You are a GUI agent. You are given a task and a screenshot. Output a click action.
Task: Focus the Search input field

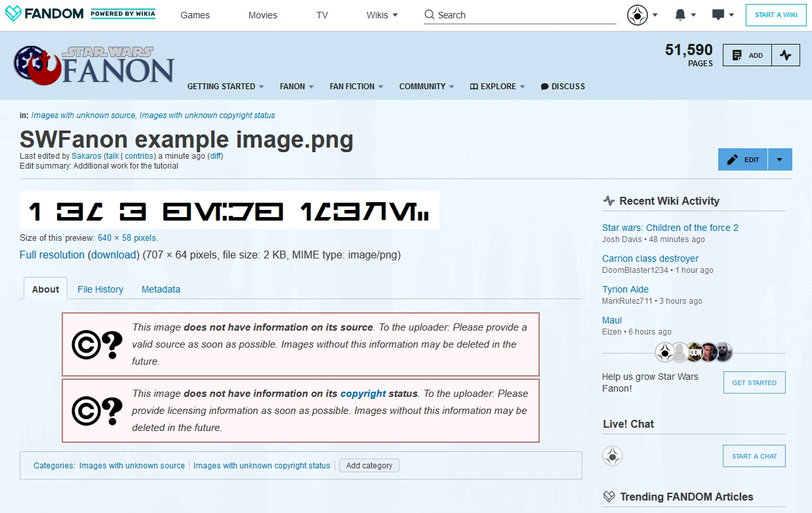[520, 14]
